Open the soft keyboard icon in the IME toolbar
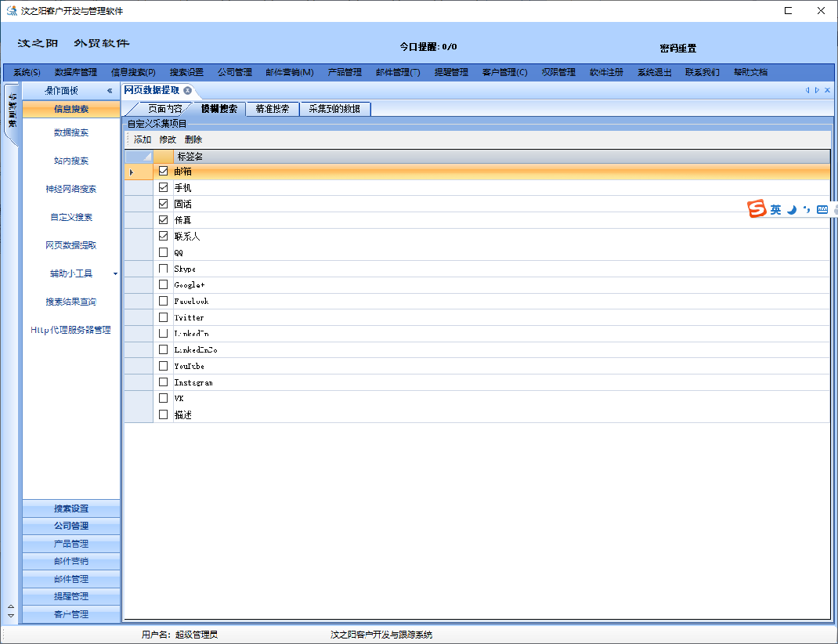This screenshot has width=838, height=644. coord(822,210)
